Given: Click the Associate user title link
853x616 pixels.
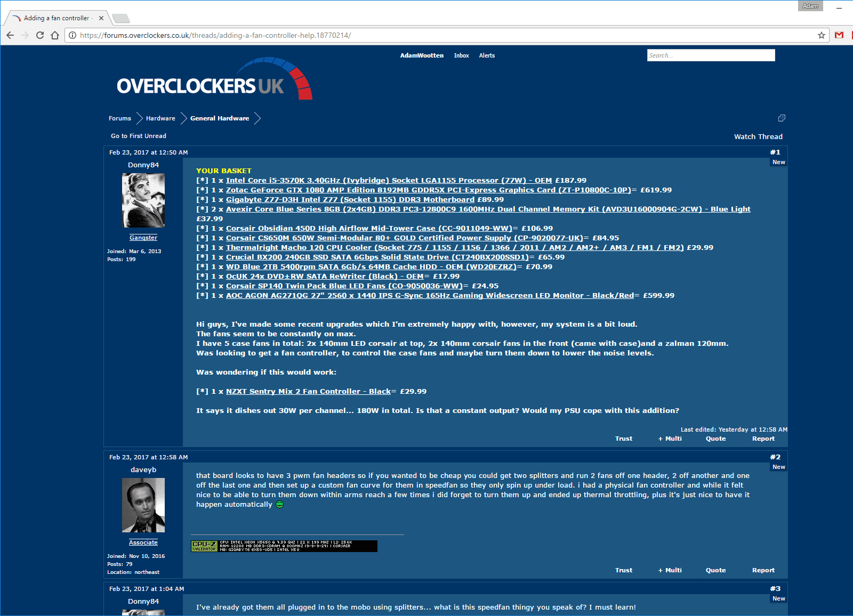Looking at the screenshot, I should click(x=143, y=542).
